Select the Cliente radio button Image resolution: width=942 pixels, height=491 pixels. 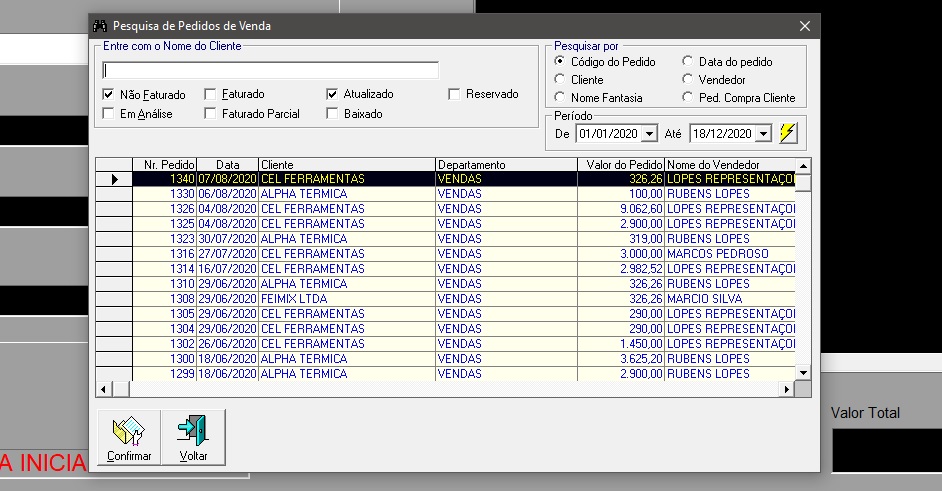pyautogui.click(x=560, y=80)
